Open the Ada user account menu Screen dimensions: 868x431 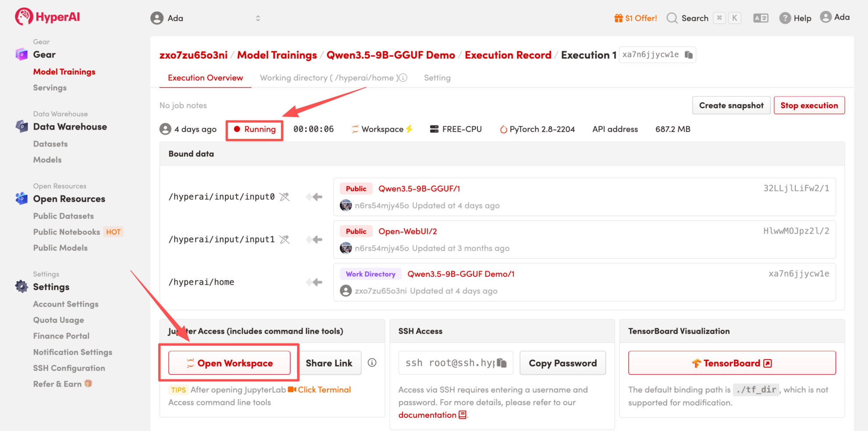[x=835, y=17]
